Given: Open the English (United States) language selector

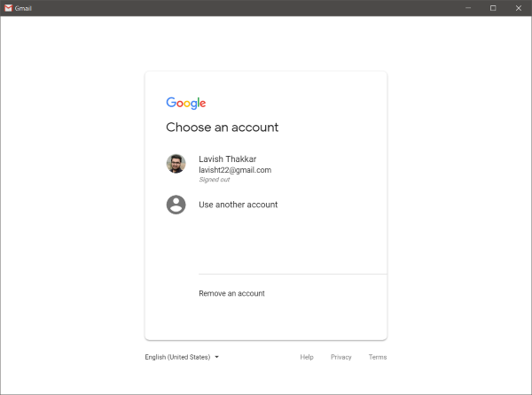Looking at the screenshot, I should point(178,358).
